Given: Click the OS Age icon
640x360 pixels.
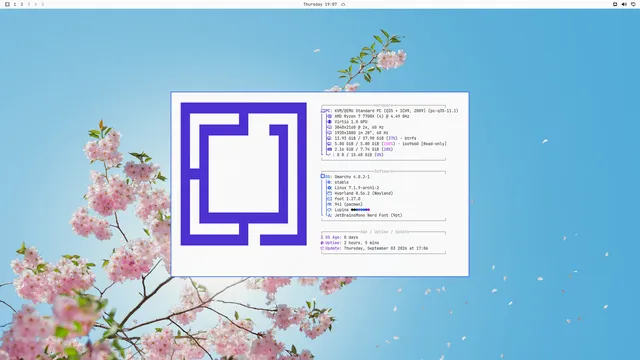Looking at the screenshot, I should pyautogui.click(x=322, y=237).
